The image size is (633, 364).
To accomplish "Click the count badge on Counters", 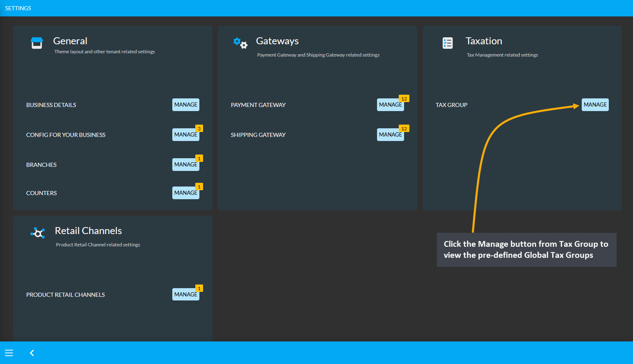I will [199, 187].
